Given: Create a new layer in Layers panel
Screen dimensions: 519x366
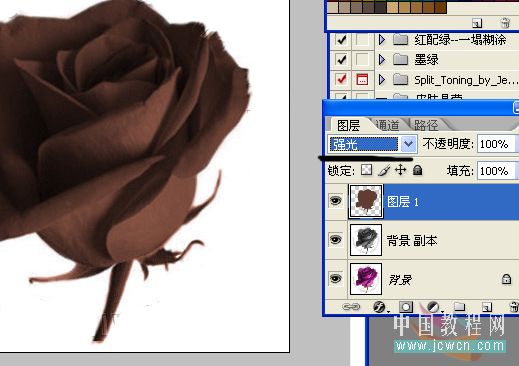Looking at the screenshot, I should 487,306.
